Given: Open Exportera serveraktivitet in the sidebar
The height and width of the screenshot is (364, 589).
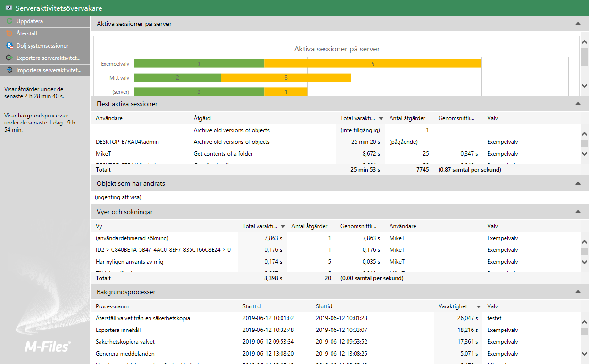Looking at the screenshot, I should point(45,58).
